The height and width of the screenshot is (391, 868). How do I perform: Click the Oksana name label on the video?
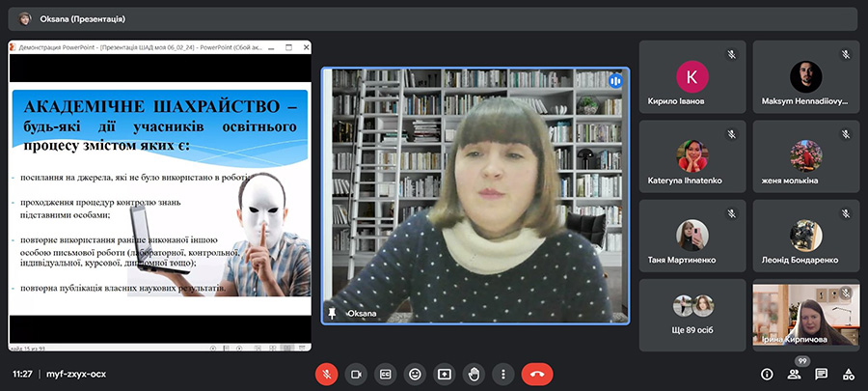362,314
